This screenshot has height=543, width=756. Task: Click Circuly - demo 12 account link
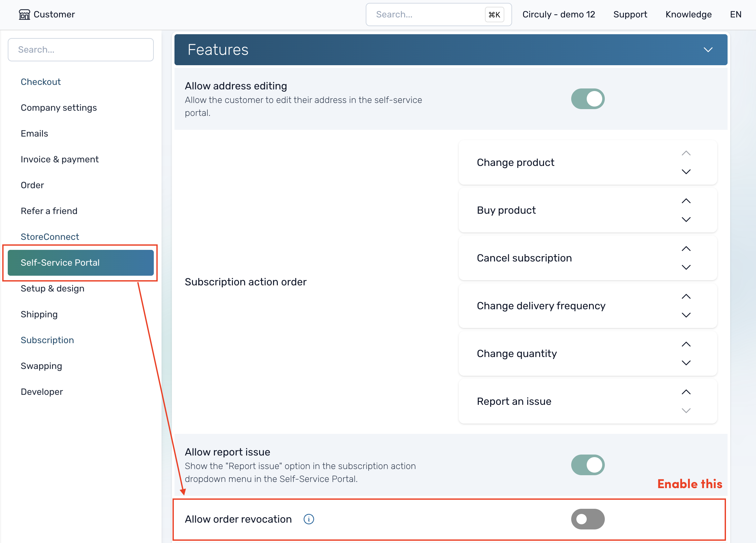click(558, 14)
